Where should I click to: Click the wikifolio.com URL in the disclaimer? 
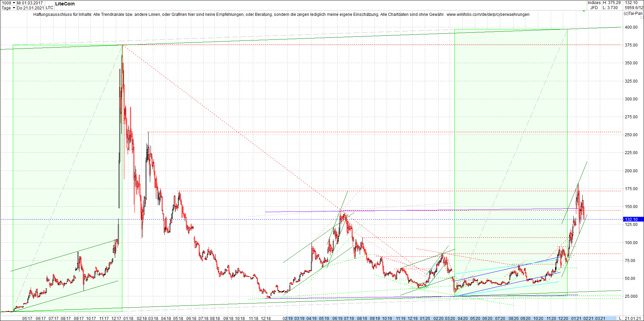pos(488,14)
